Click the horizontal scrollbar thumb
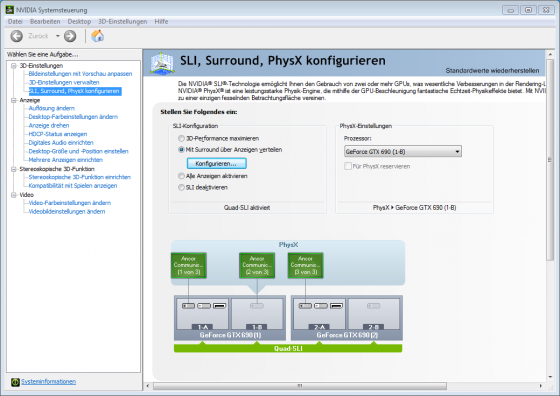 coord(300,386)
